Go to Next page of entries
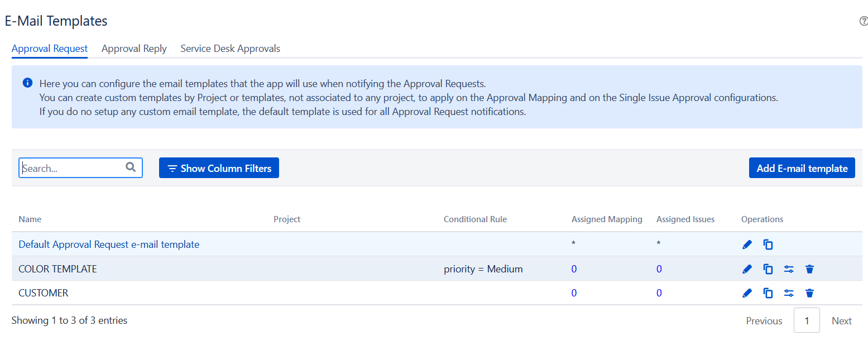 point(841,321)
